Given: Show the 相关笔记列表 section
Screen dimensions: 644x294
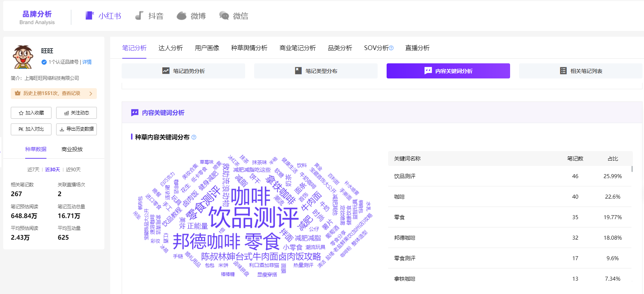Looking at the screenshot, I should tap(581, 71).
